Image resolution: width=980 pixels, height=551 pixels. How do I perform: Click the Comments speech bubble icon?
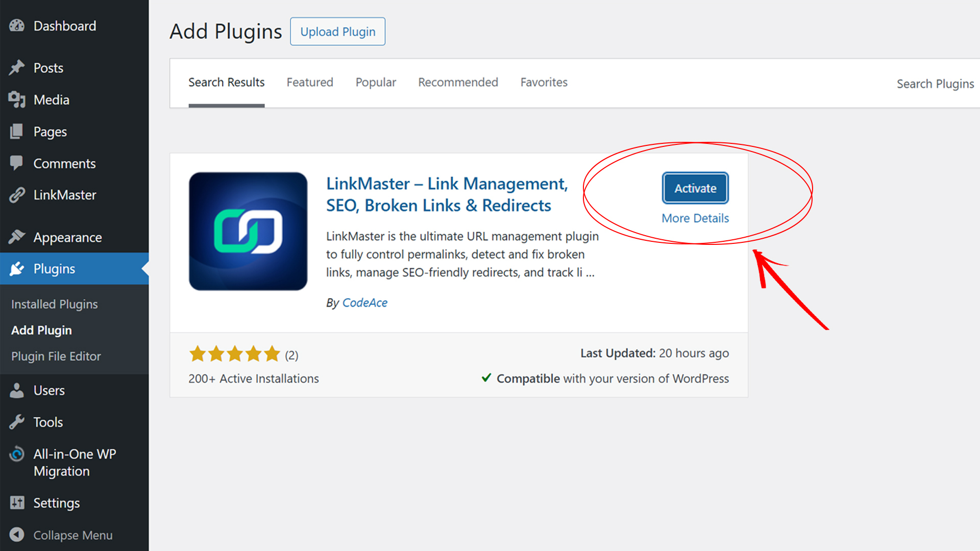[x=17, y=163]
